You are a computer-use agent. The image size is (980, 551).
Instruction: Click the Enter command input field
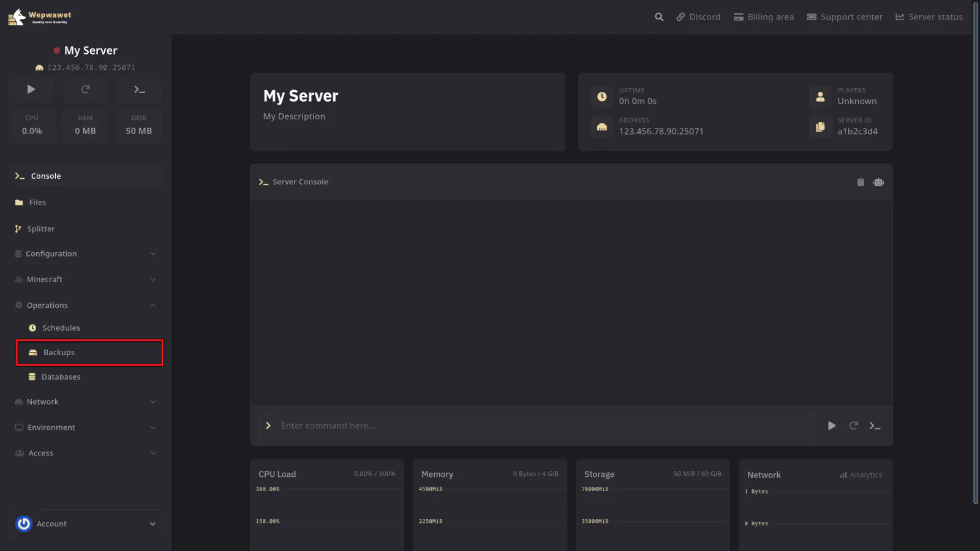[539, 425]
